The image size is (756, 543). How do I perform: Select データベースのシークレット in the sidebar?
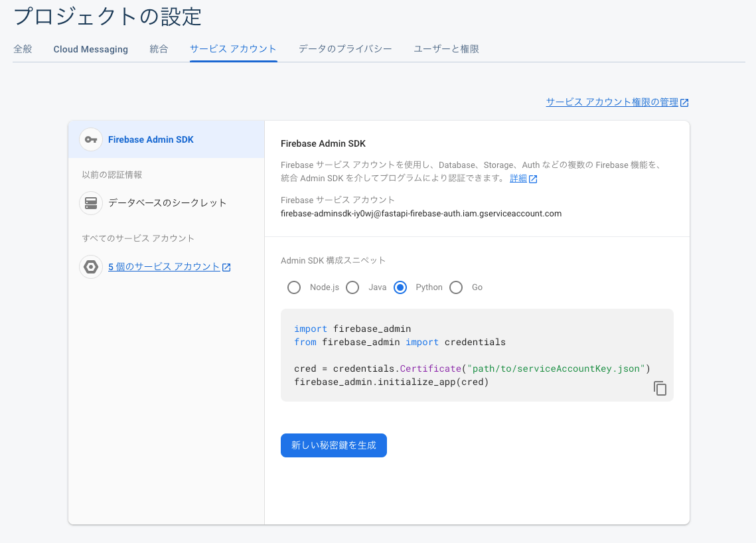(167, 202)
